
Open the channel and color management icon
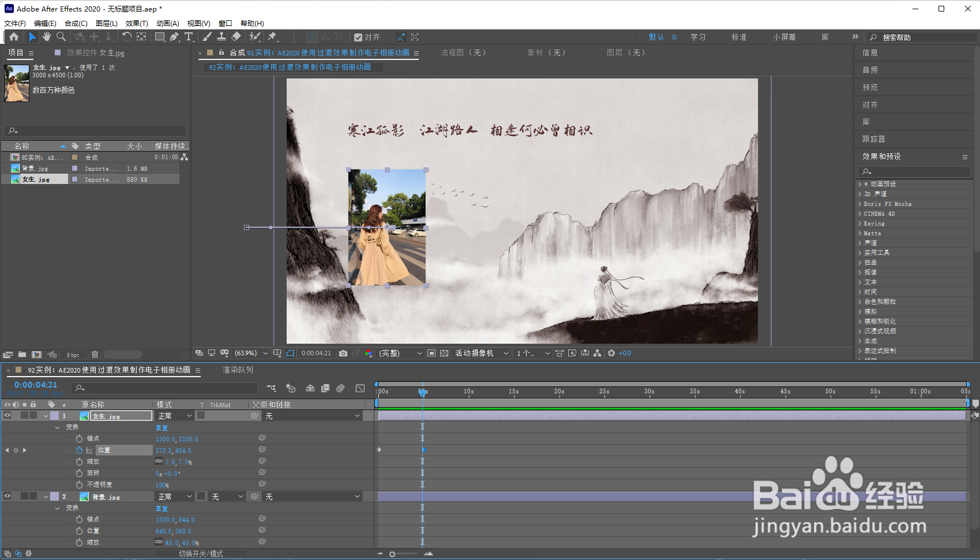click(369, 353)
